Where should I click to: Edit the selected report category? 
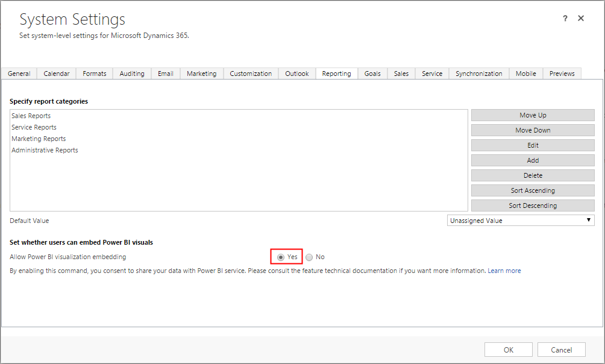(533, 145)
